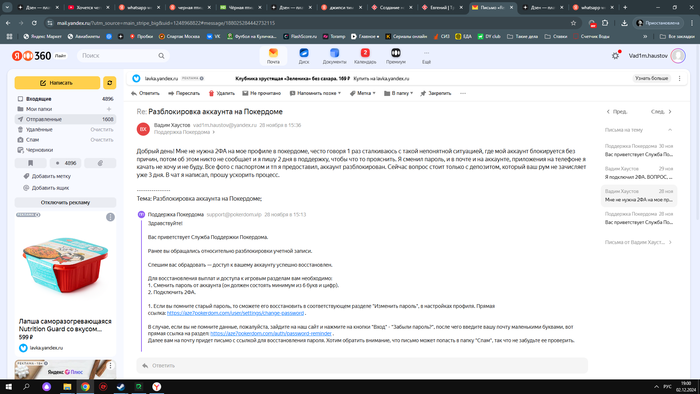Reload page in browser toolbar
This screenshot has width=700, height=394.
click(34, 23)
